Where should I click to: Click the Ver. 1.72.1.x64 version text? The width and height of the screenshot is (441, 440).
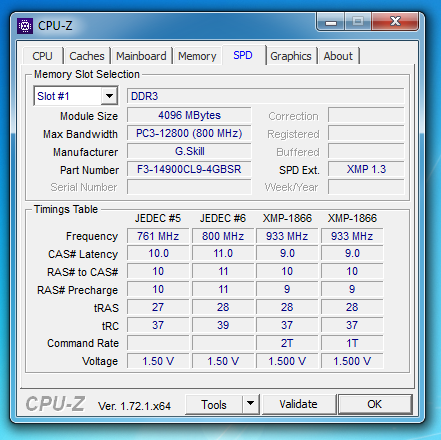[x=134, y=406]
